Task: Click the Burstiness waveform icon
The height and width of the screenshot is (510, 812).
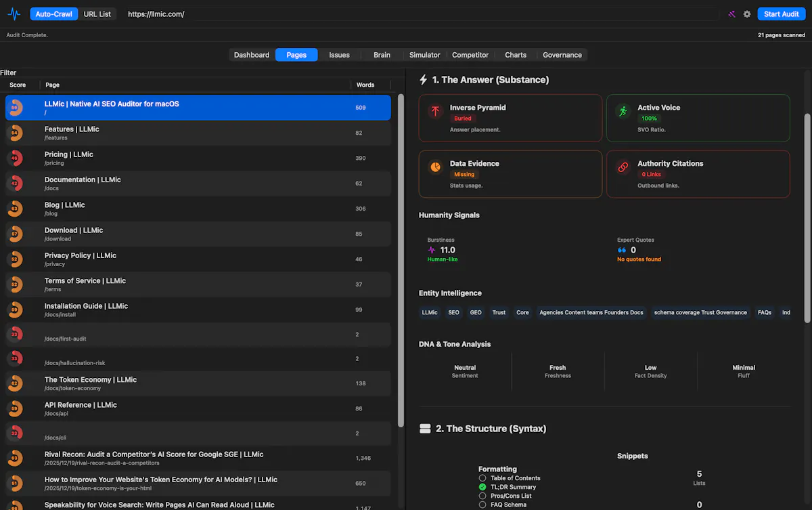Action: (x=432, y=250)
